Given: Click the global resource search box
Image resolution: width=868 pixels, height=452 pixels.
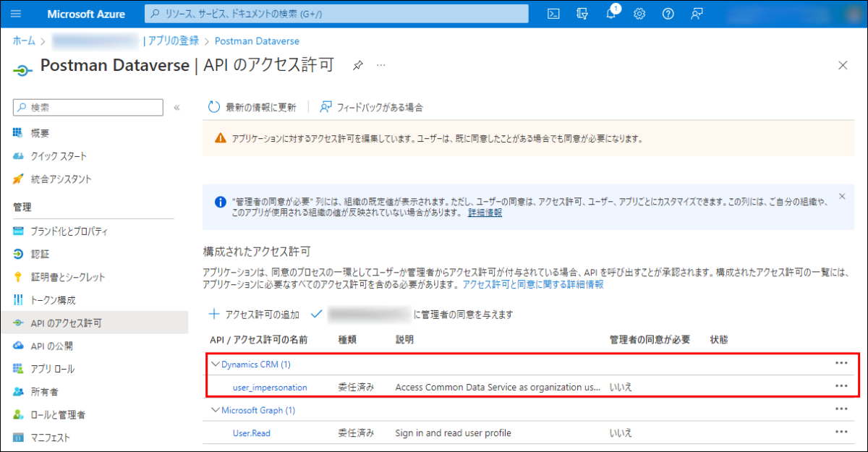Looking at the screenshot, I should 336,14.
